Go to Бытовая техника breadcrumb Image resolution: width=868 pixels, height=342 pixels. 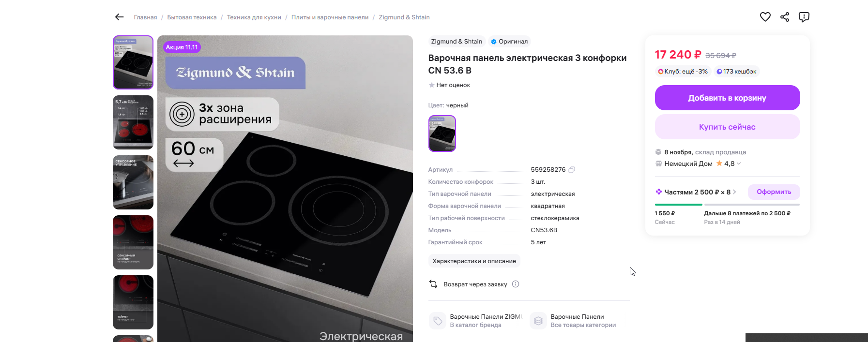[x=192, y=17]
